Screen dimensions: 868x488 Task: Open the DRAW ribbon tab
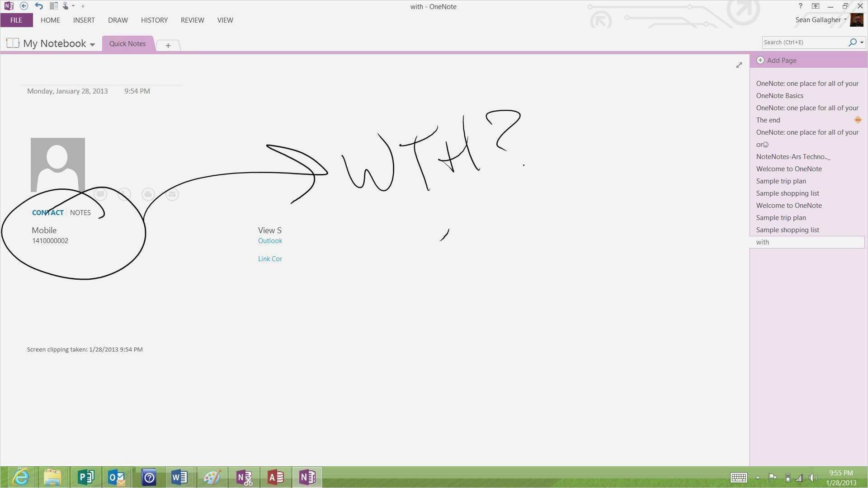(118, 20)
